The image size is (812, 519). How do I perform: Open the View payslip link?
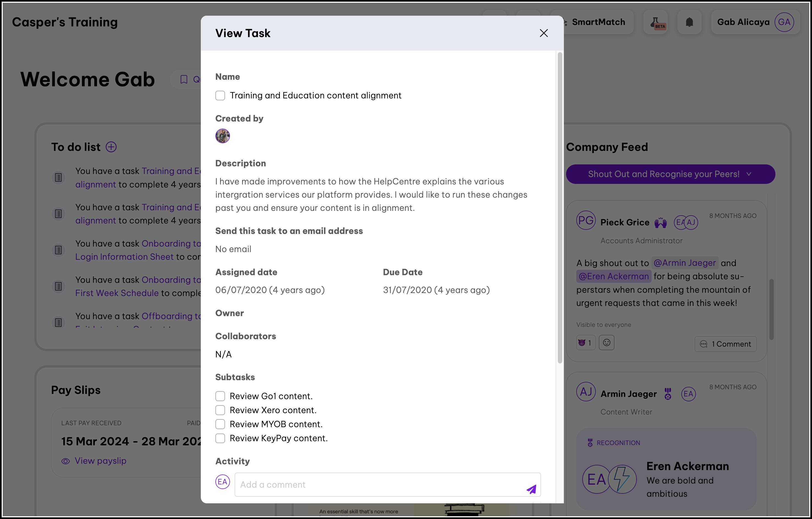point(100,461)
